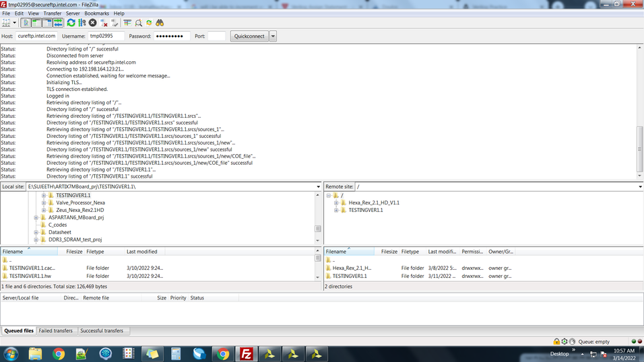The height and width of the screenshot is (362, 644).
Task: Select TESTINGVER1.1.cac folder in local list
Action: (32, 268)
